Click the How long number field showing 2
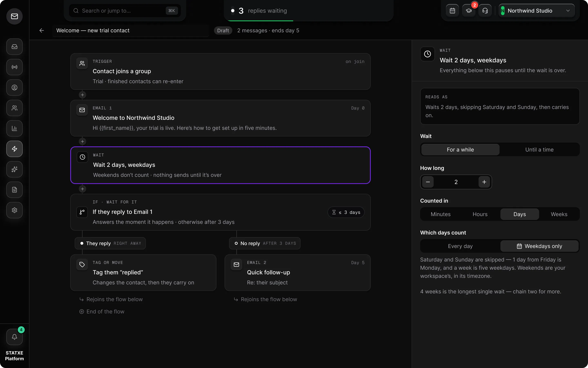Screen dimensions: 588x368 pos(456,182)
